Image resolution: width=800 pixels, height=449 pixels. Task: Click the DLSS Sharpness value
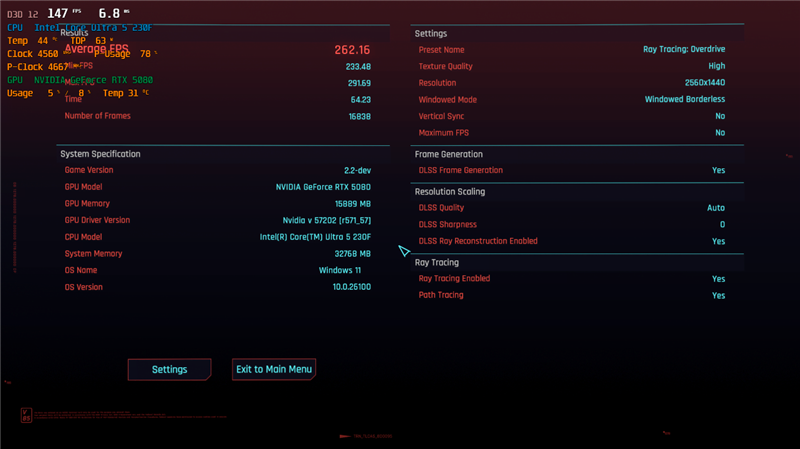[722, 225]
